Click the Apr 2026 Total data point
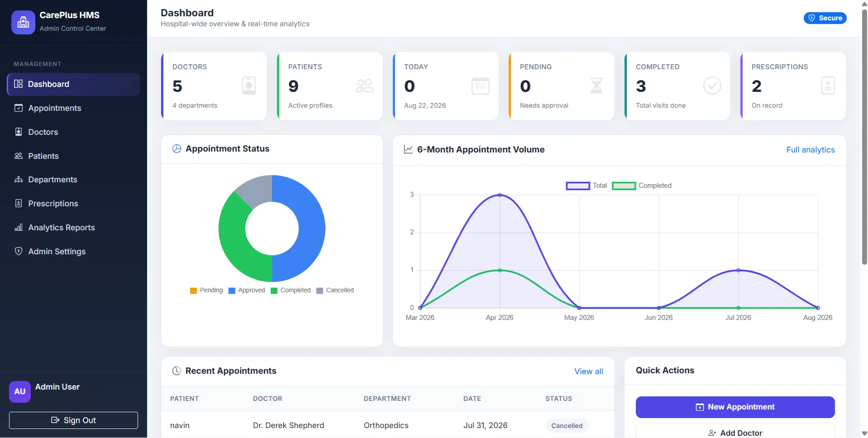 [500, 195]
